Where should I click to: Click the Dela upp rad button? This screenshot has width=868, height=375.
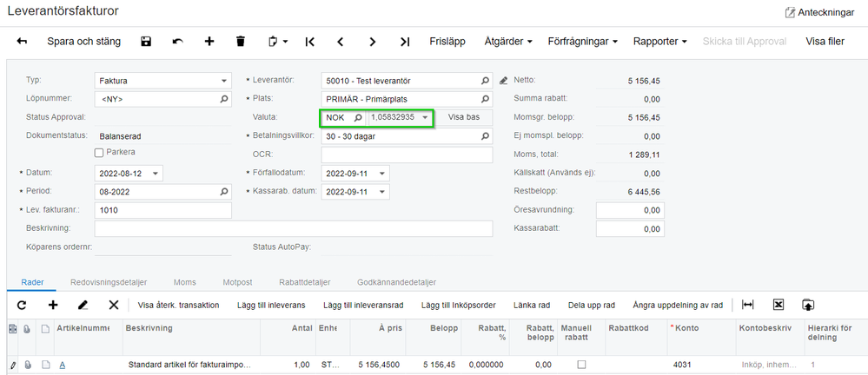591,305
